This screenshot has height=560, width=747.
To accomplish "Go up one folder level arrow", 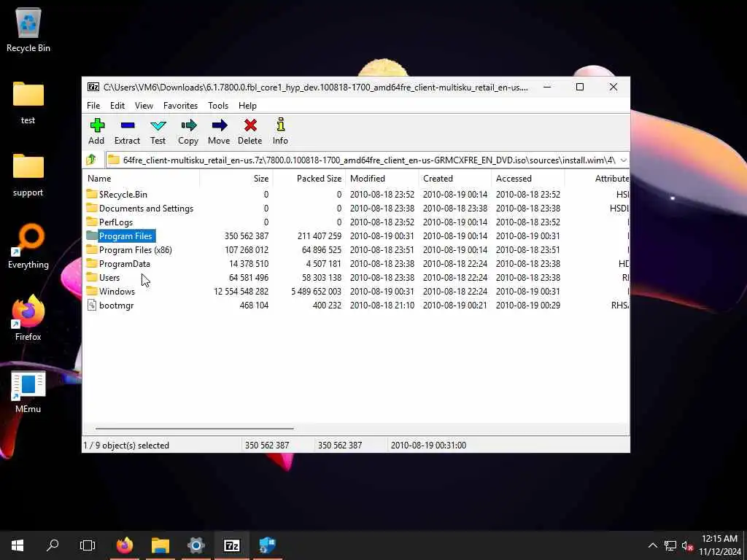I will 91,160.
